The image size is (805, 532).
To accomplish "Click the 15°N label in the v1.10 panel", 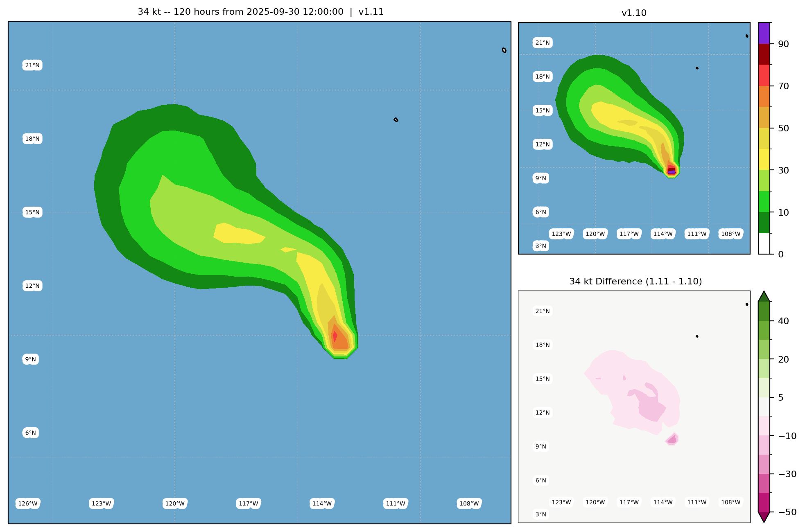I will click(543, 110).
